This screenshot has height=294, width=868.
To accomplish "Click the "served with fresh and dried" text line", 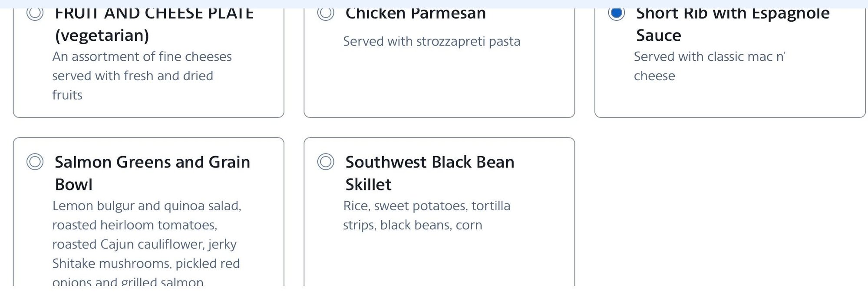I will pyautogui.click(x=132, y=76).
